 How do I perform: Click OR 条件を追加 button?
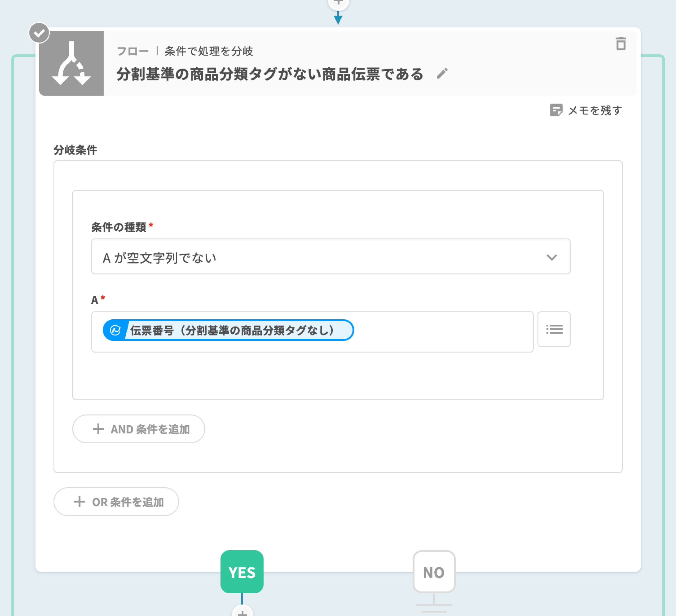pos(116,502)
